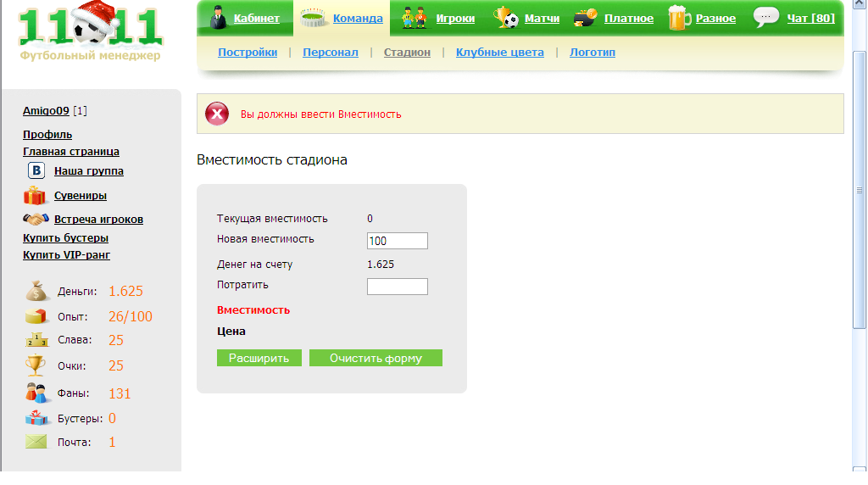Viewport: 868px width, 485px height.
Task: Open the Стадион submenu tab
Action: 407,52
